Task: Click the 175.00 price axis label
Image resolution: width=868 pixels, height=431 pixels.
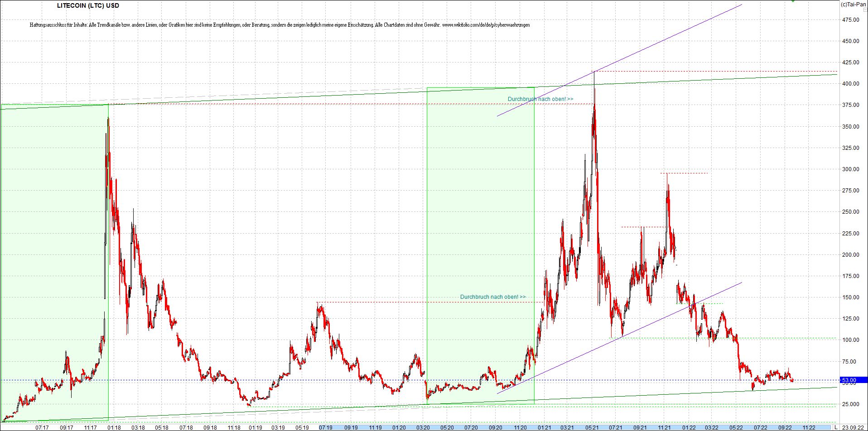Action: (850, 276)
